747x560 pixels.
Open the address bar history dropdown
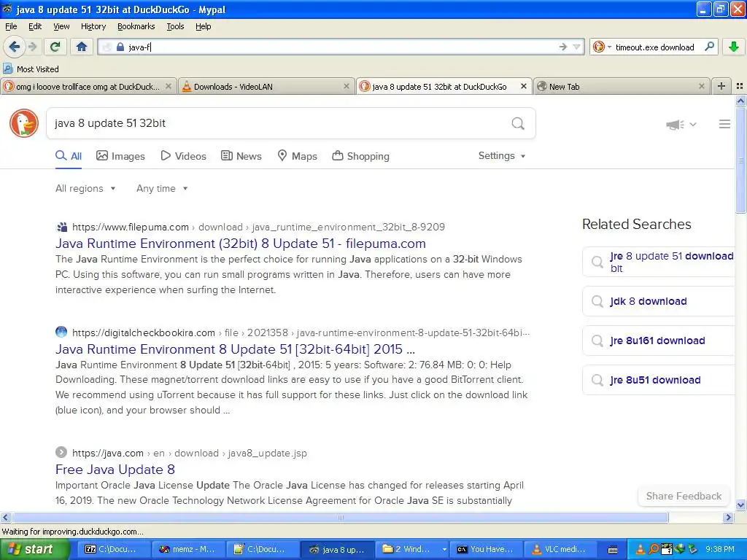576,47
